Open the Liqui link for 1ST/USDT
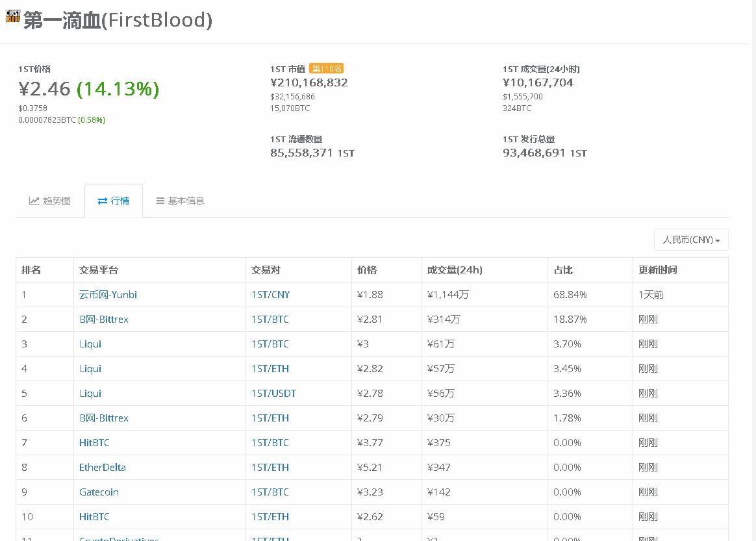The image size is (756, 541). (x=90, y=393)
